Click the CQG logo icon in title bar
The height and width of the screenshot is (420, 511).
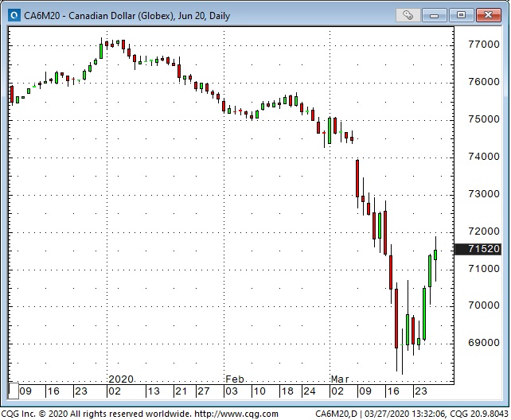[14, 15]
